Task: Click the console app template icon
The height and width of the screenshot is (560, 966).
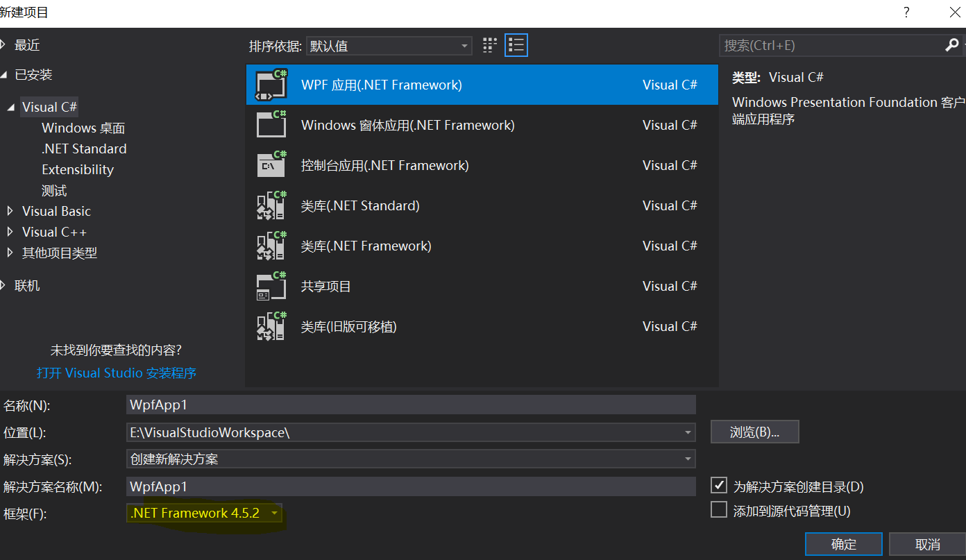Action: click(x=271, y=165)
